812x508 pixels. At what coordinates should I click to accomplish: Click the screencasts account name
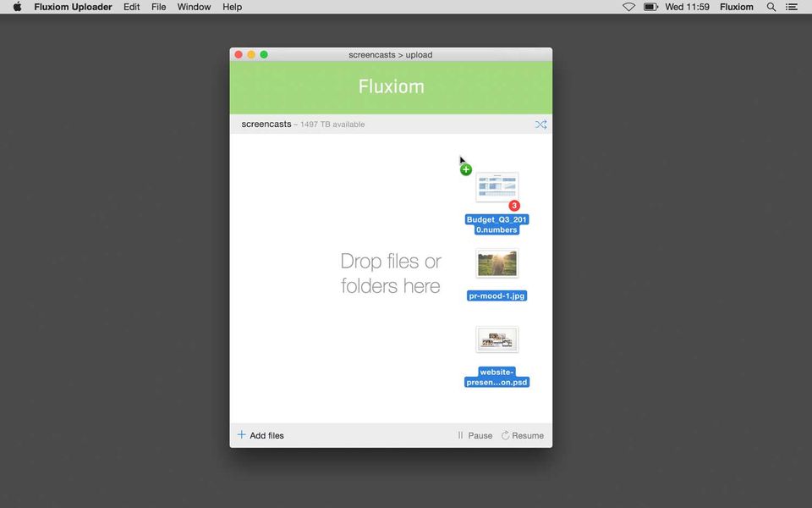[x=266, y=124]
